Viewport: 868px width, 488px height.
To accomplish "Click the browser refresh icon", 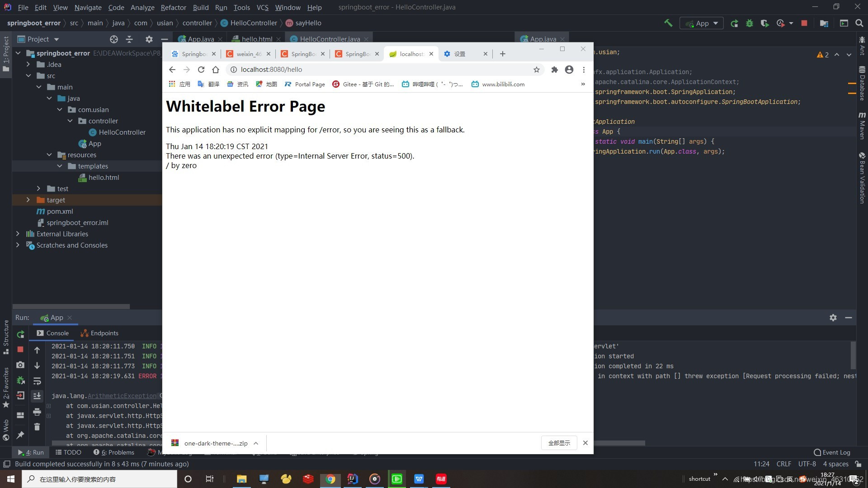I will click(202, 69).
